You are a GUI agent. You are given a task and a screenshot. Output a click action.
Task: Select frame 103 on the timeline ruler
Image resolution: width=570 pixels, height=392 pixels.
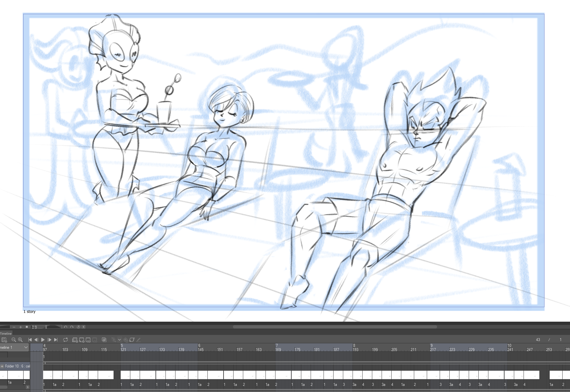coord(65,350)
